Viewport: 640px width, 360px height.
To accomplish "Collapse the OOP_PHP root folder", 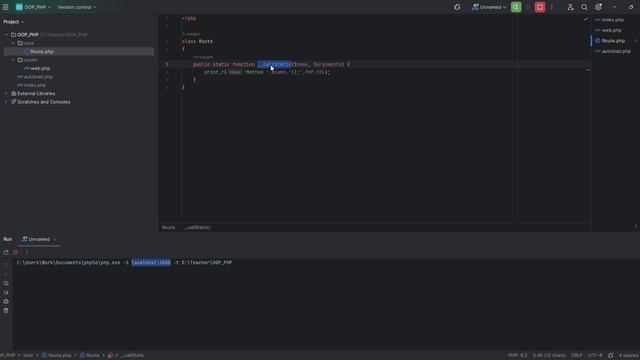I will pyautogui.click(x=6, y=35).
